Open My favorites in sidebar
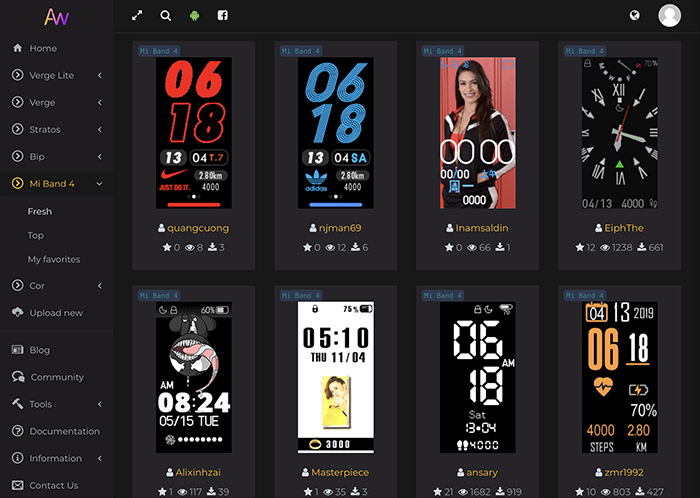 pos(53,259)
